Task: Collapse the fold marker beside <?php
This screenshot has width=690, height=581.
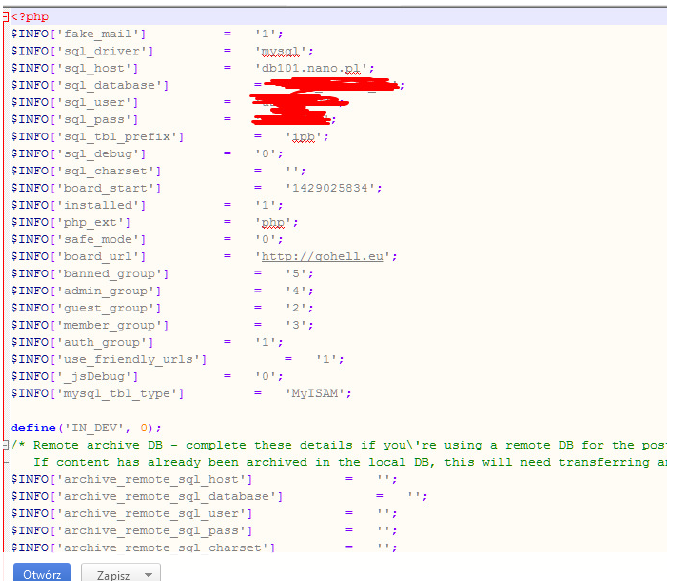Action: (6, 17)
